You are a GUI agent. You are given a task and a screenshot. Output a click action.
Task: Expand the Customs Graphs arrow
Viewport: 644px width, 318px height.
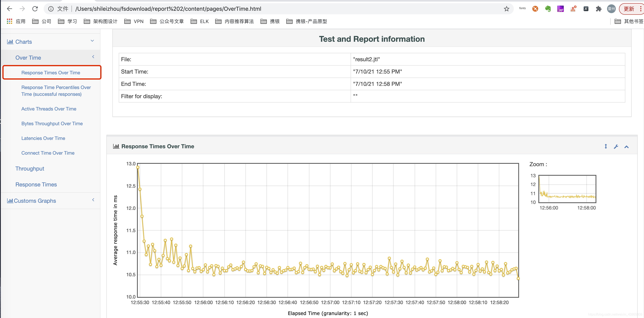tap(93, 200)
